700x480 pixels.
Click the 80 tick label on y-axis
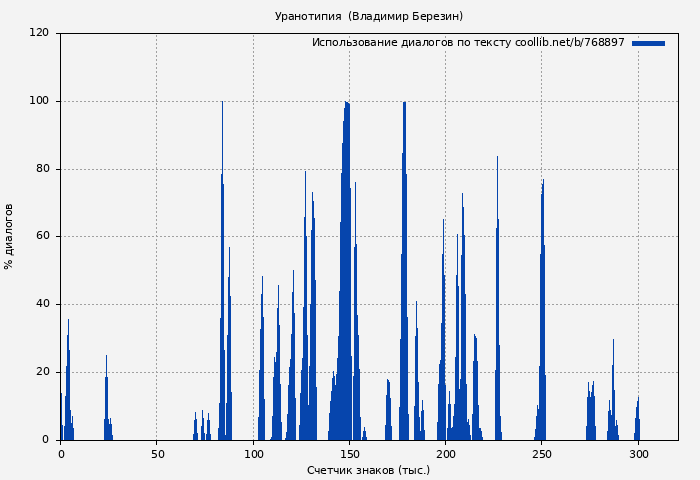42,169
